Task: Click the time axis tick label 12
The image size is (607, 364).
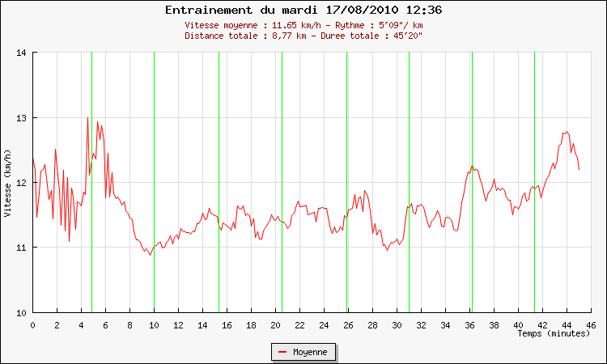Action: 178,325
